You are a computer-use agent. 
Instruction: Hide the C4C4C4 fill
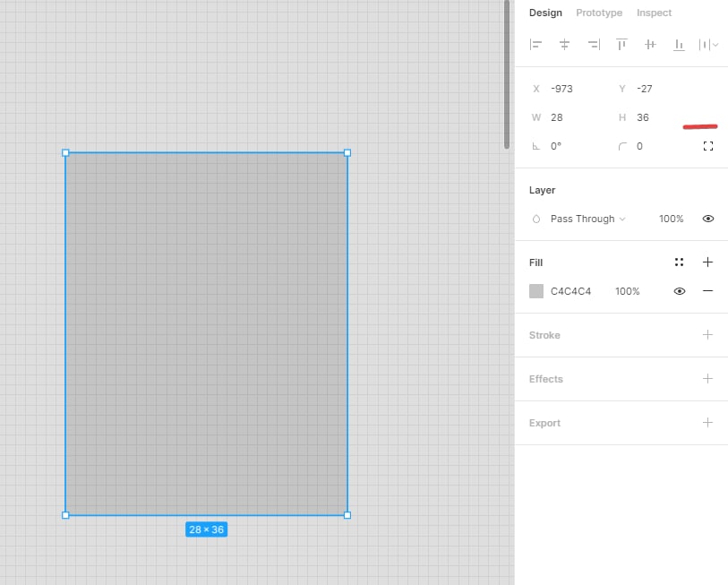[680, 291]
